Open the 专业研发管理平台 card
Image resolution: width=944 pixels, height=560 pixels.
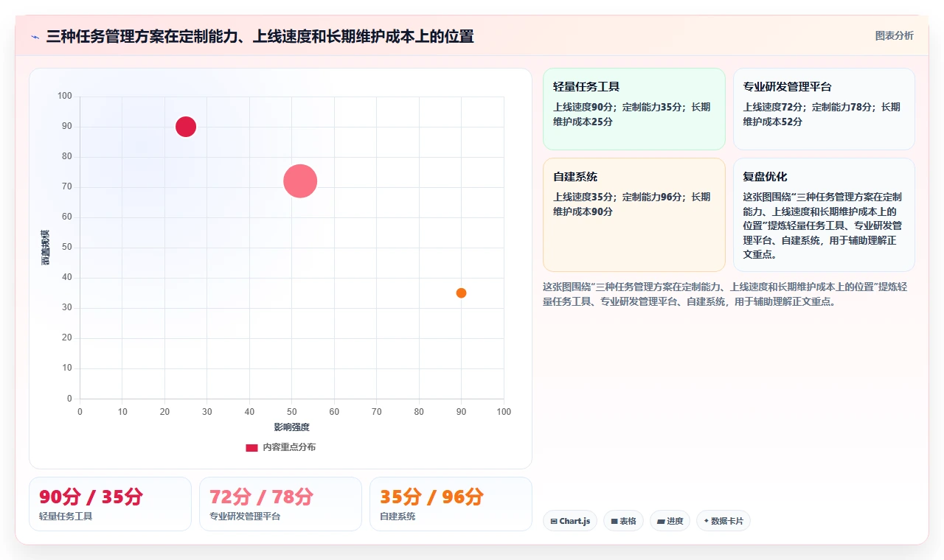click(x=824, y=109)
